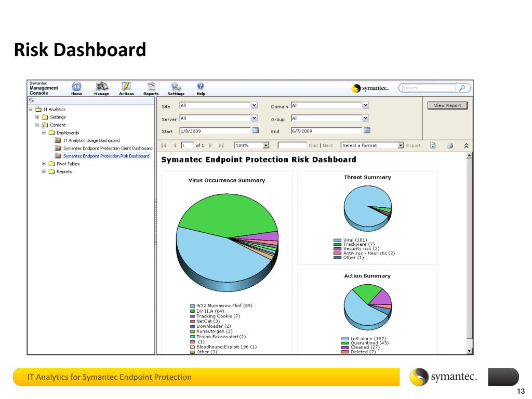Screen dimensions: 532x399
Task: Click the search magnifier icon
Action: (x=462, y=88)
